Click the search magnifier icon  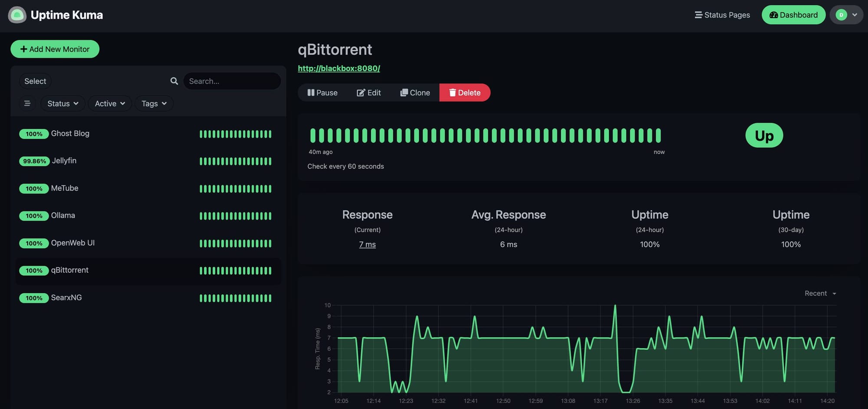[x=174, y=81]
